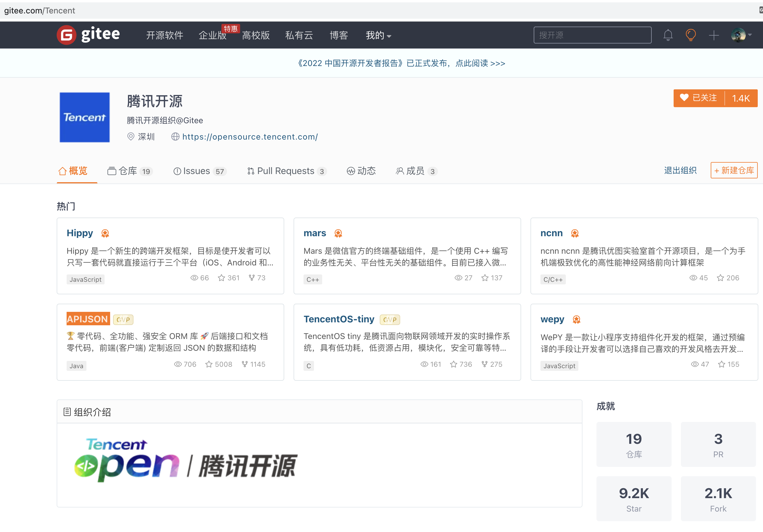Click the plus create icon in navbar

point(713,35)
